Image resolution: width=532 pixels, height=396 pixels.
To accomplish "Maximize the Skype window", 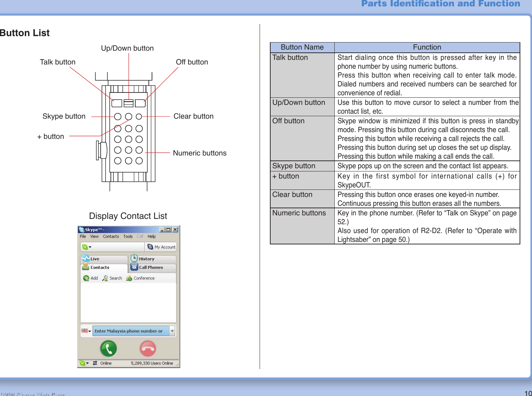I will (168, 230).
